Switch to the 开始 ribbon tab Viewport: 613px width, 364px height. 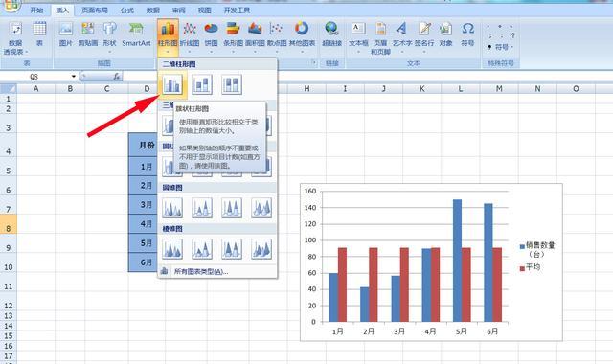[36, 10]
